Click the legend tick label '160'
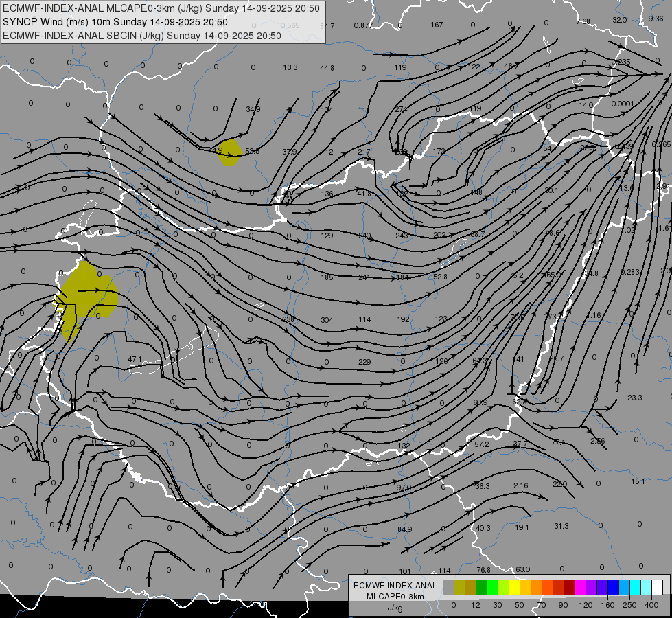This screenshot has height=618, width=672. [607, 605]
